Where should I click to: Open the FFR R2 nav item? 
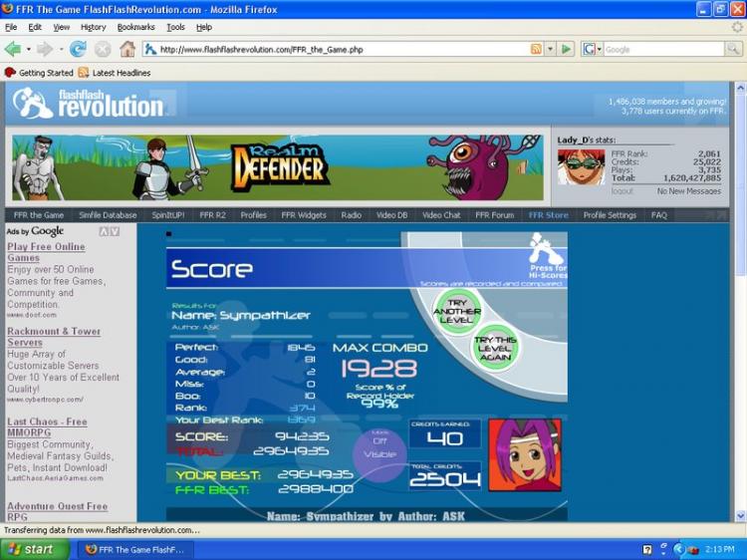(x=212, y=215)
